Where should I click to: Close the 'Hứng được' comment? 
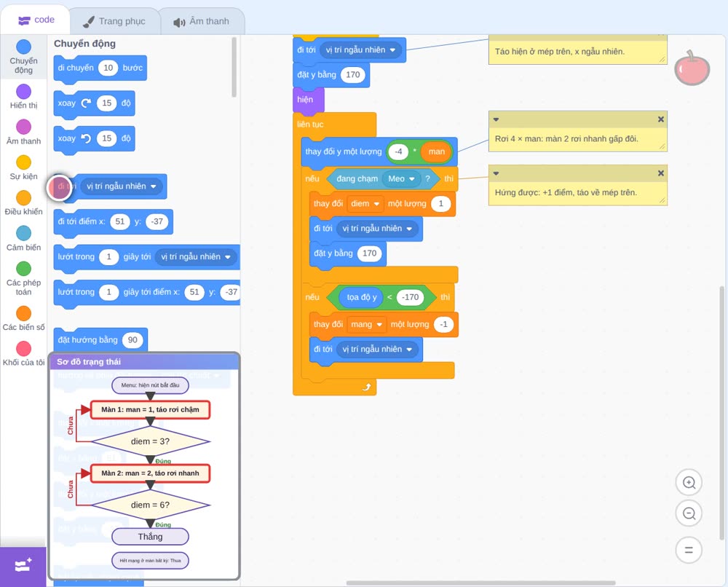(x=661, y=173)
